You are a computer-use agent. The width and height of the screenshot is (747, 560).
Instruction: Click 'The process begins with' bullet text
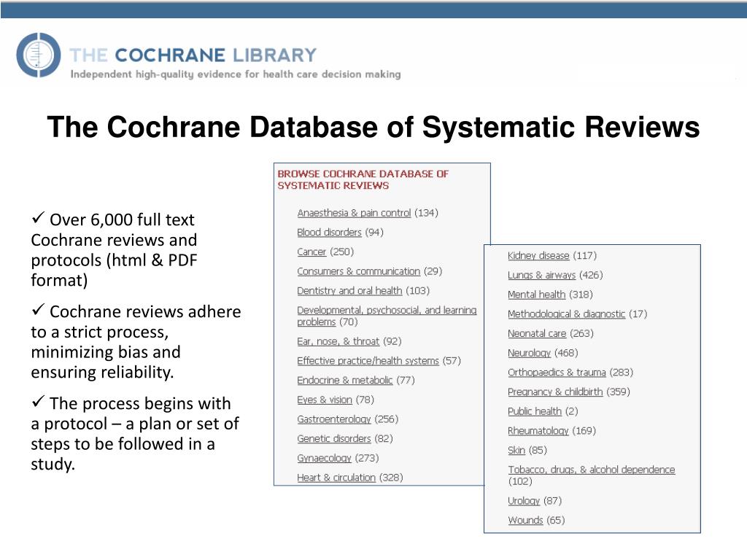tap(135, 433)
